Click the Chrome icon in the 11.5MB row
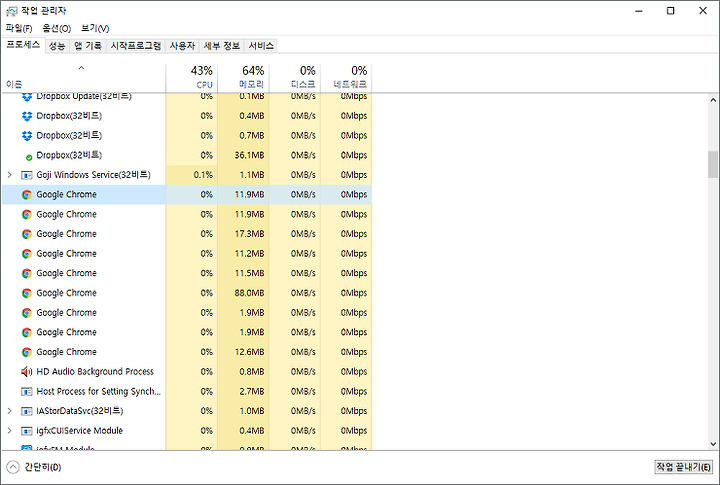 click(27, 274)
